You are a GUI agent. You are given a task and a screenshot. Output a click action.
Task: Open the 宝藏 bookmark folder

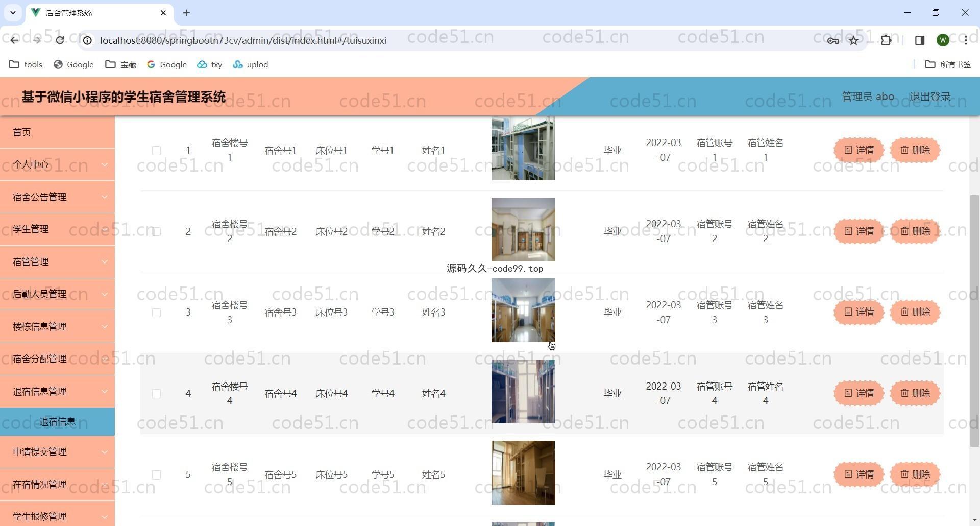tap(121, 64)
